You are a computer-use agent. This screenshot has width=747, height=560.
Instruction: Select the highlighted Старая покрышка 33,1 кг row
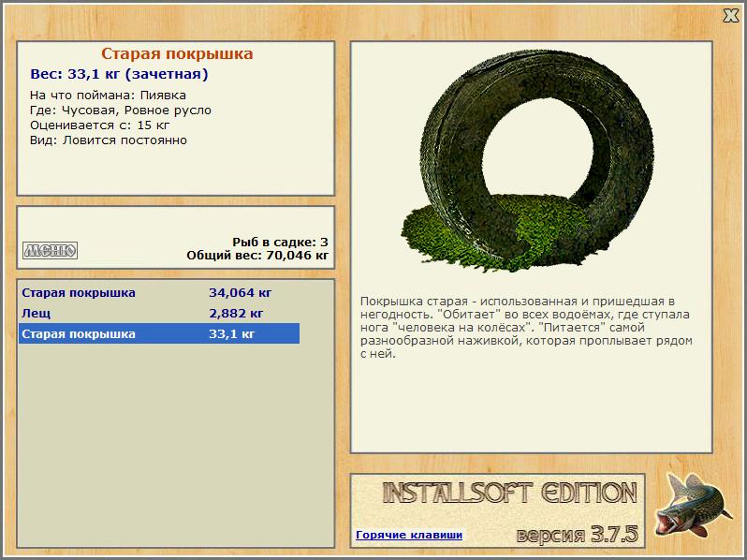click(158, 333)
